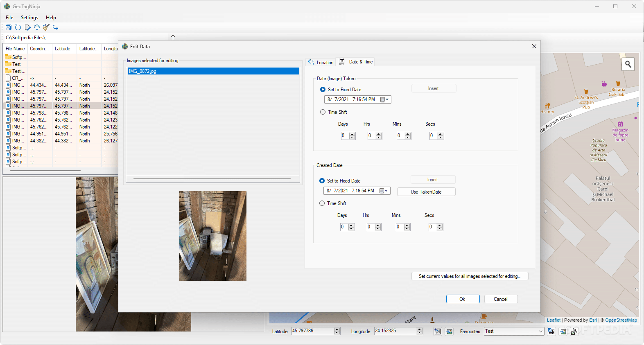Adjust the Created Date Days stepper
This screenshot has height=345, width=644.
[351, 227]
